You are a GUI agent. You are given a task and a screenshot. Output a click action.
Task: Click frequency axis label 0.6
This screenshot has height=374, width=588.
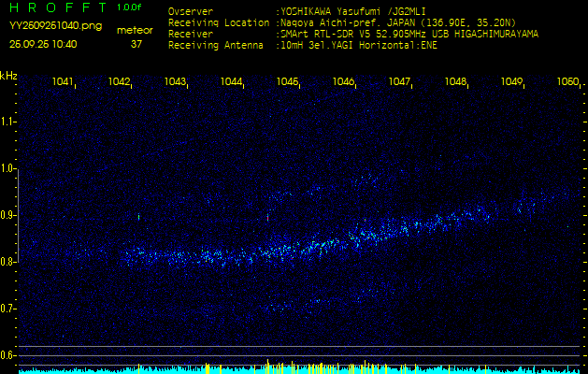(7, 355)
